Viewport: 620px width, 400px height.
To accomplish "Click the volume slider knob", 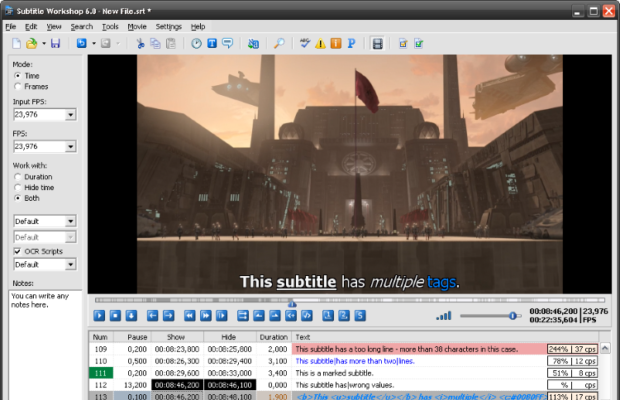I will (513, 315).
